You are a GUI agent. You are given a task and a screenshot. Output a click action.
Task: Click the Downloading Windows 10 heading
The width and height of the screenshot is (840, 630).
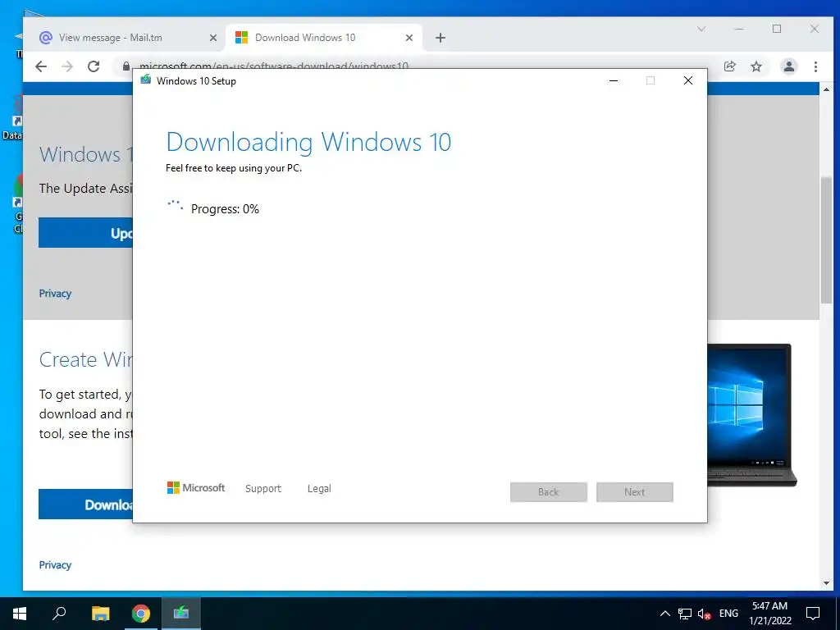(308, 142)
